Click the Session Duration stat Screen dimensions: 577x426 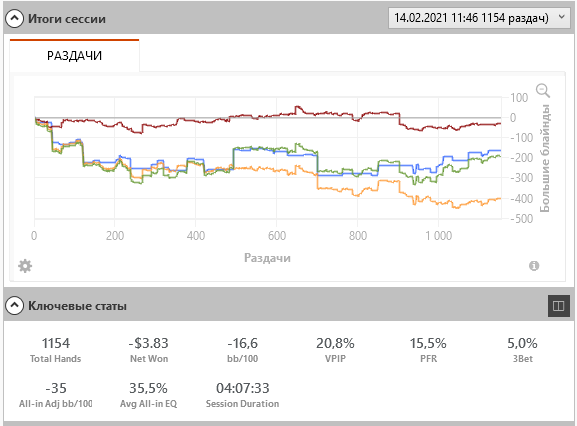243,395
